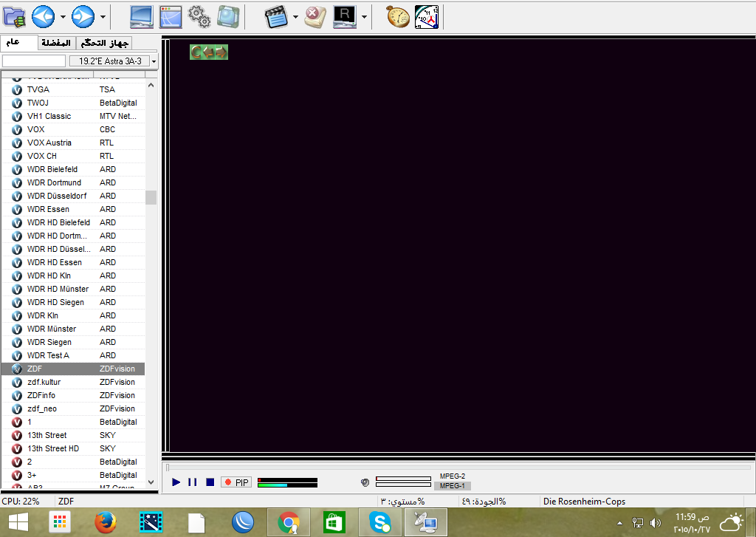Select the WDR HD Münster channel
Viewport: 756px width, 537px height.
point(73,289)
